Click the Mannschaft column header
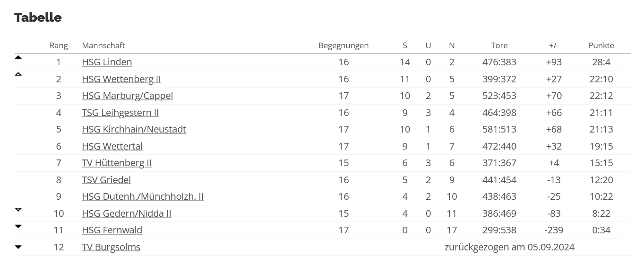 point(103,45)
